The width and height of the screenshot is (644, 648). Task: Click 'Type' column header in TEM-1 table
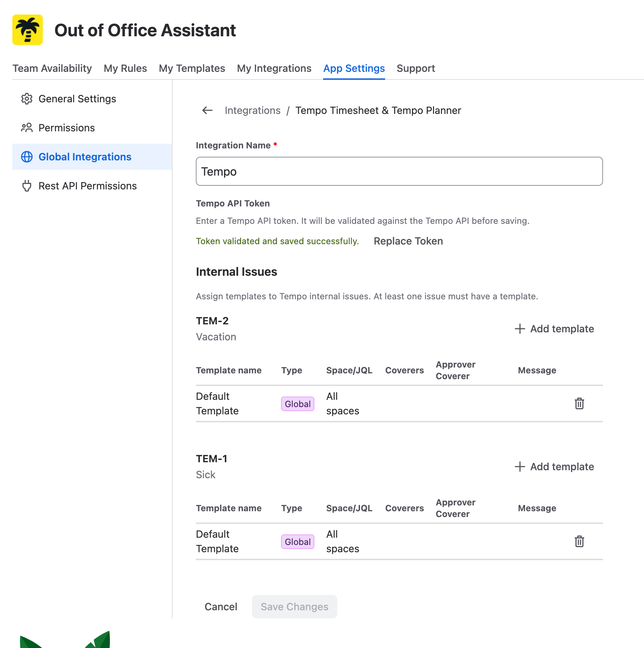292,508
